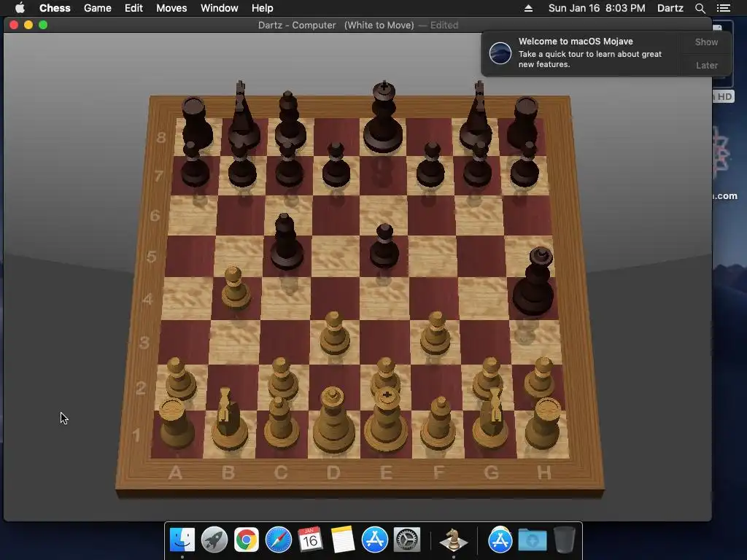Screen dimensions: 747x560
Task: Click the black pawn on D7
Action: [336, 166]
